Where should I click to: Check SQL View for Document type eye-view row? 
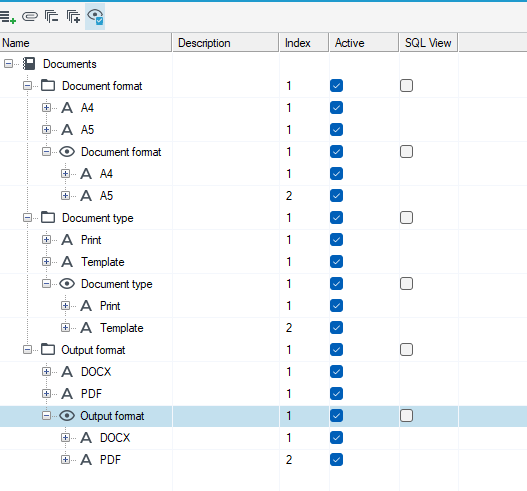pyautogui.click(x=406, y=284)
